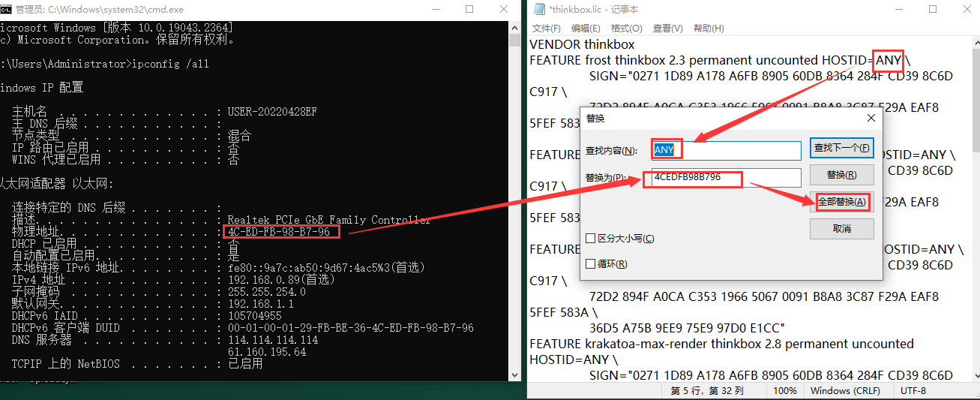Close the cmd.exe window

(x=504, y=9)
